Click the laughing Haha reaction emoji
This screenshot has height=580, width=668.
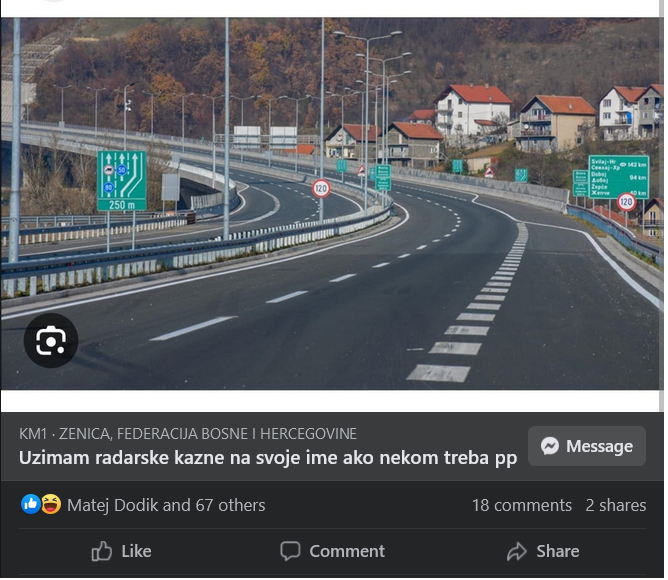pyautogui.click(x=51, y=505)
